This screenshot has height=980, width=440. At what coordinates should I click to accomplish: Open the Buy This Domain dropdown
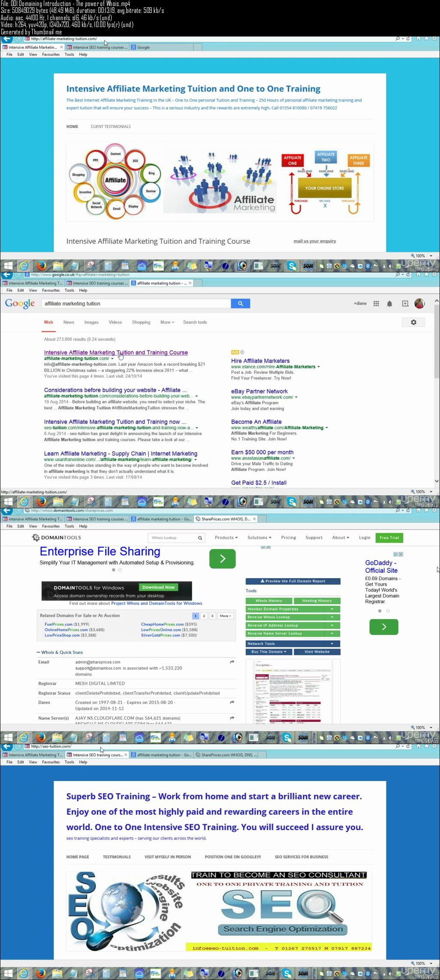point(269,652)
